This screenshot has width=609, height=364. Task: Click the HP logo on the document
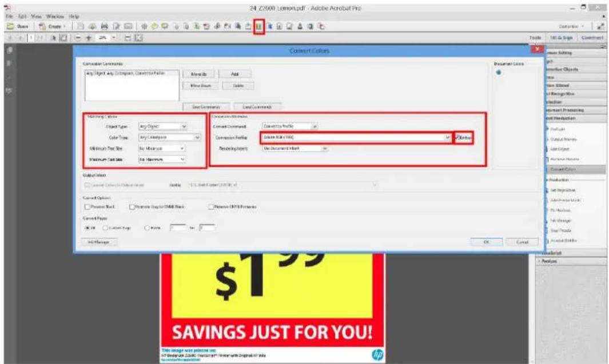(377, 354)
